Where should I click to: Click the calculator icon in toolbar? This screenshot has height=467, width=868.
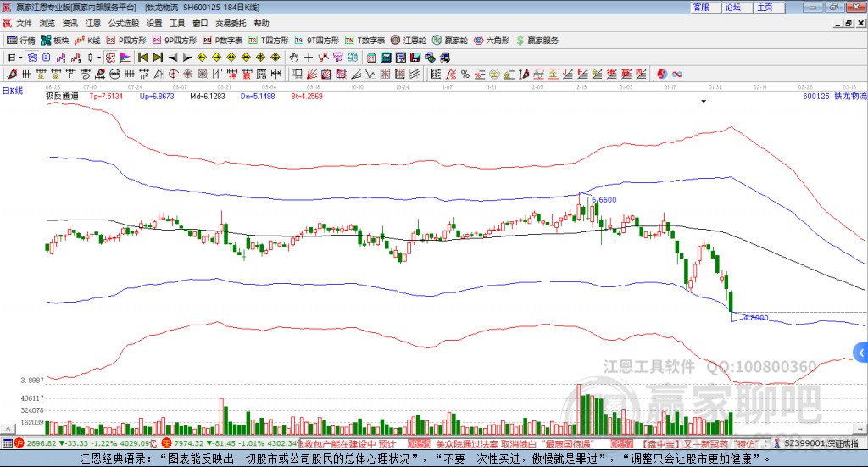pos(386,58)
